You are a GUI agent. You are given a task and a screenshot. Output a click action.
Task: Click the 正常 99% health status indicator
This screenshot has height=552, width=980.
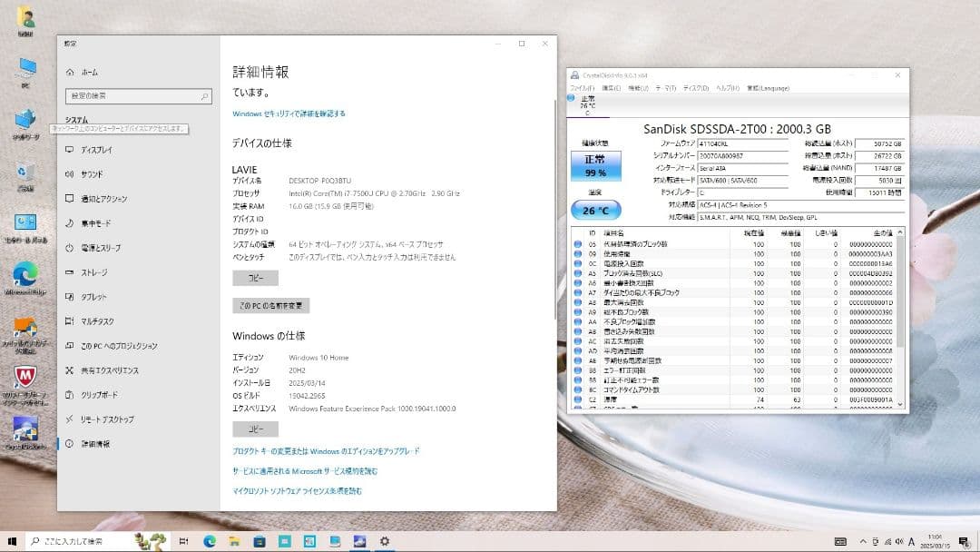click(x=596, y=165)
